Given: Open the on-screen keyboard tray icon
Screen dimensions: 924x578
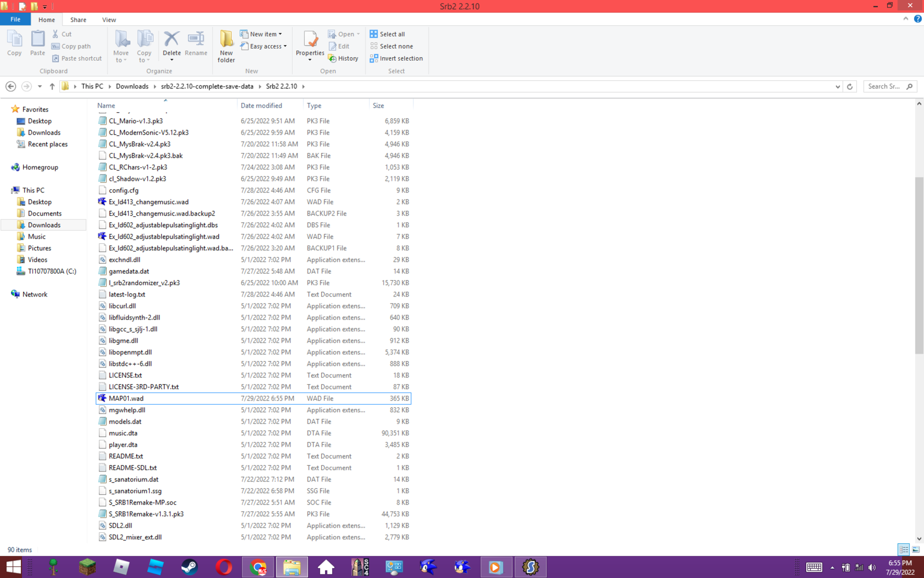Looking at the screenshot, I should 814,567.
